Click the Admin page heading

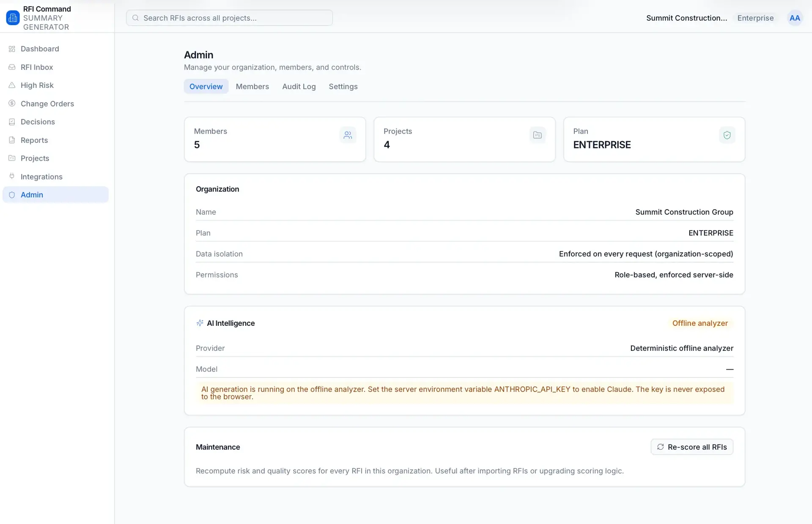coord(198,55)
